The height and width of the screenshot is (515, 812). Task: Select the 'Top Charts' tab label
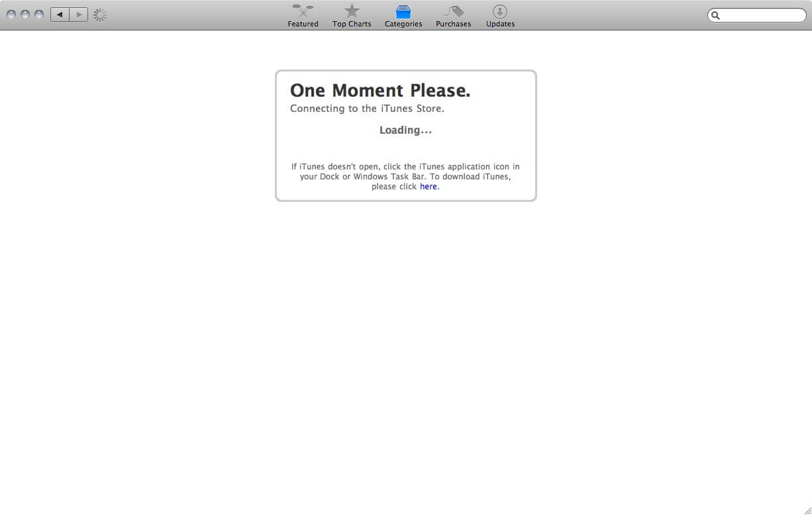tap(352, 24)
